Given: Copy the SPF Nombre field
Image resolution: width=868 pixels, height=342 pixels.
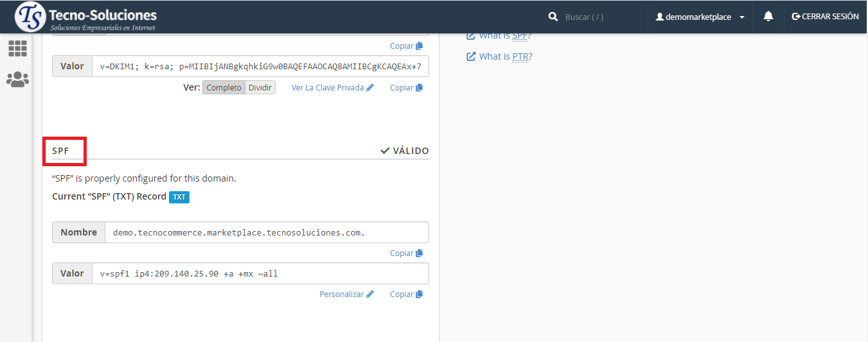Looking at the screenshot, I should (406, 253).
